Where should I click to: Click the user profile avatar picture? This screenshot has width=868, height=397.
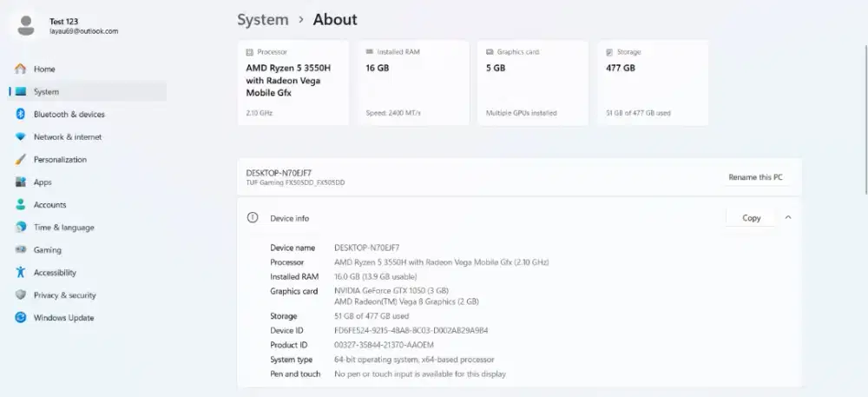pyautogui.click(x=25, y=25)
